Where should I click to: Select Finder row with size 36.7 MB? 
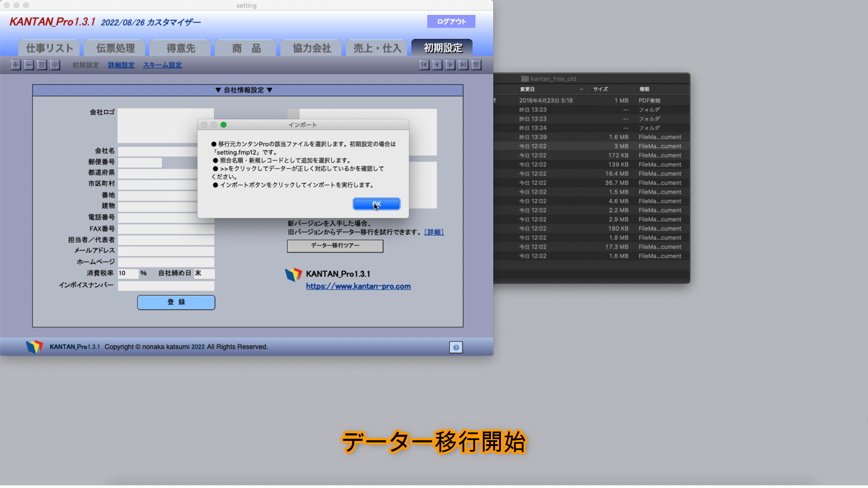coord(591,183)
